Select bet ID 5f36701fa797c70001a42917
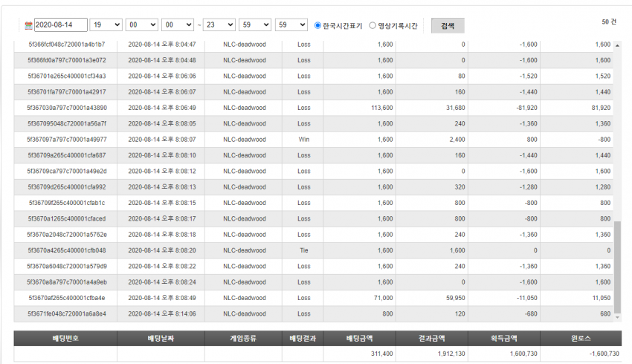632x364 pixels. tap(67, 92)
